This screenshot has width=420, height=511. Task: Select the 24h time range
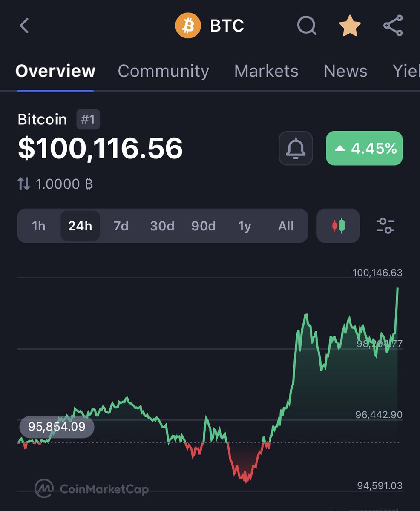[80, 226]
